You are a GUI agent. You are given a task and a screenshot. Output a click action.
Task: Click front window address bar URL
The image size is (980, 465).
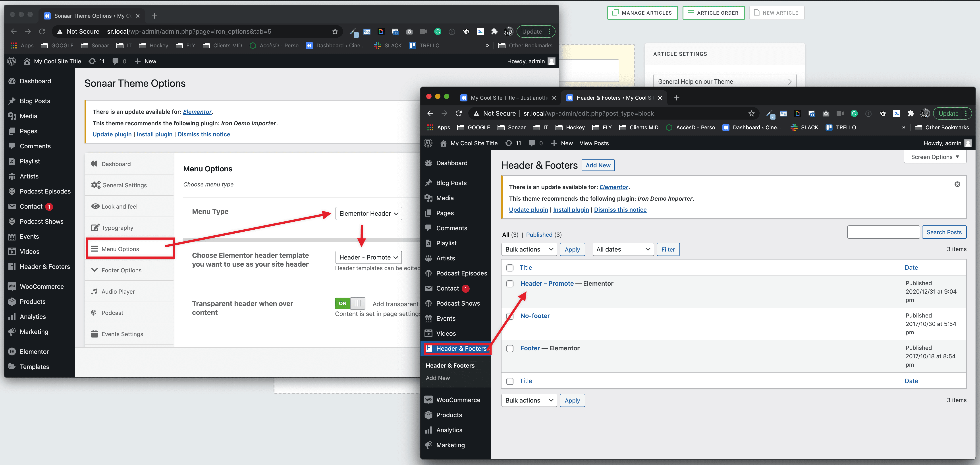coord(588,113)
